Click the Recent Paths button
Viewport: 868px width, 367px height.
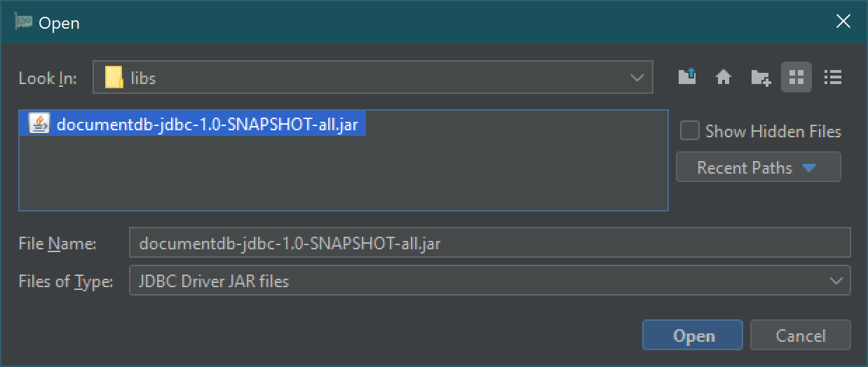pos(758,167)
